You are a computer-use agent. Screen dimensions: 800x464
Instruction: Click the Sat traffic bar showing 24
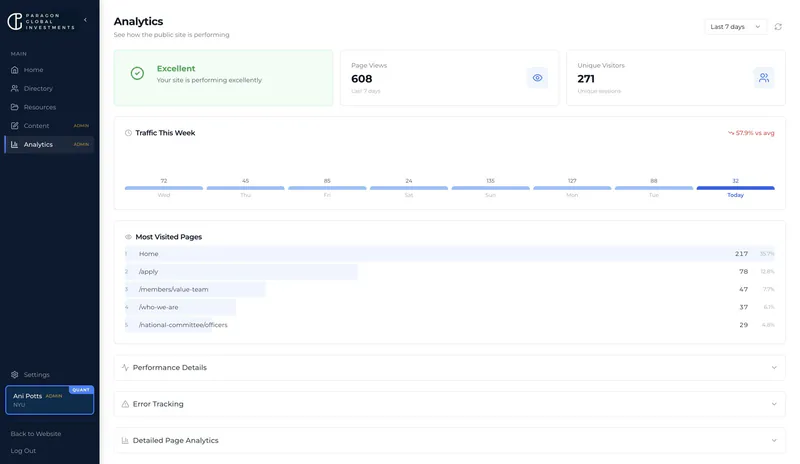(409, 188)
